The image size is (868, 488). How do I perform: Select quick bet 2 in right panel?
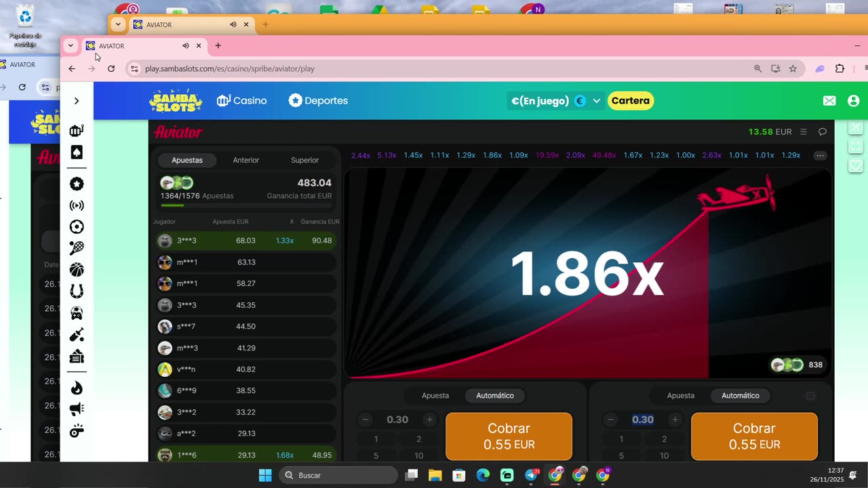(x=664, y=439)
